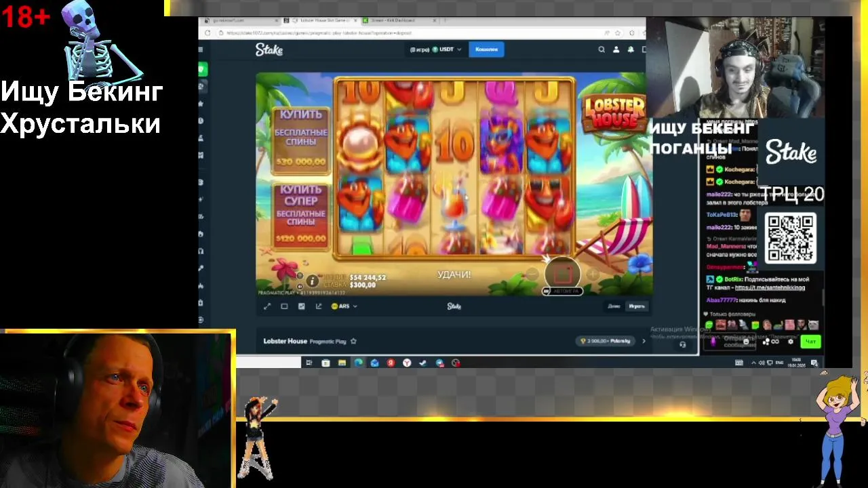
Task: Open Steam on the taskbar
Action: 423,363
